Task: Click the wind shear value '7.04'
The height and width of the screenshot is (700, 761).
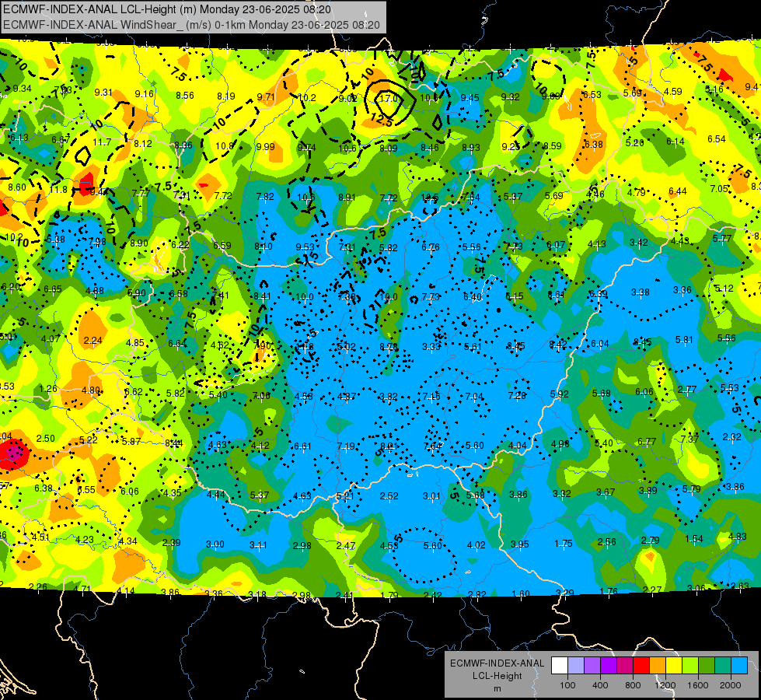Action: pos(474,397)
